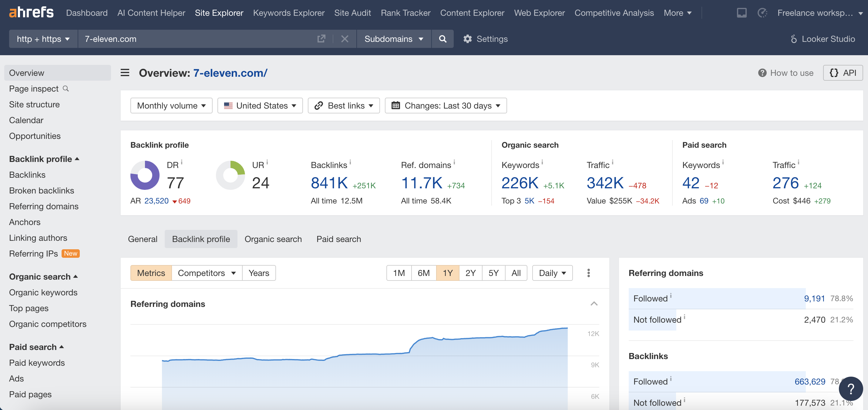The height and width of the screenshot is (410, 868).
Task: Open the Monthly volume dropdown
Action: pos(171,106)
